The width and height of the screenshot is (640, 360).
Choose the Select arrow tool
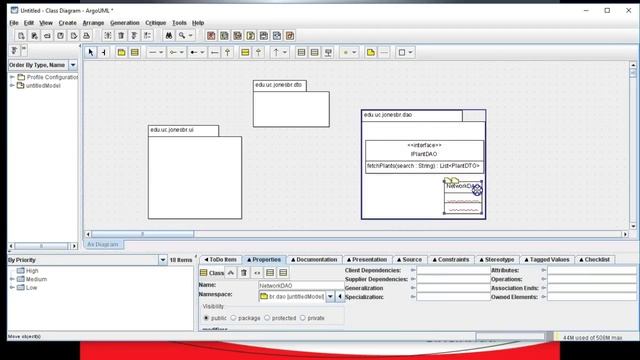[x=91, y=52]
